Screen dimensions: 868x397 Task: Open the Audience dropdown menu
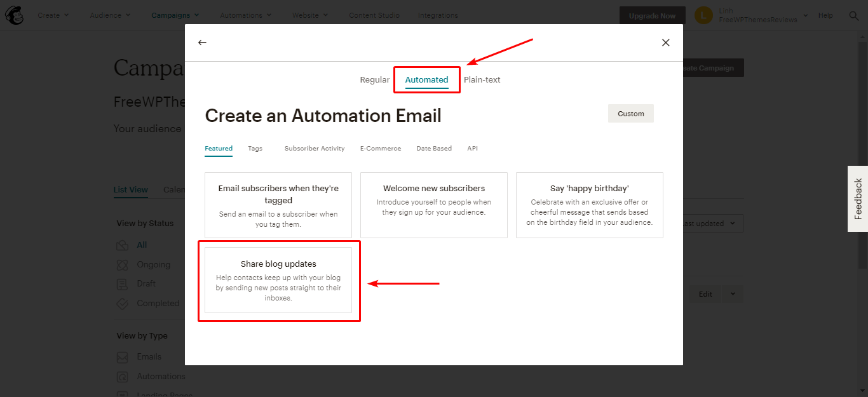pos(110,15)
